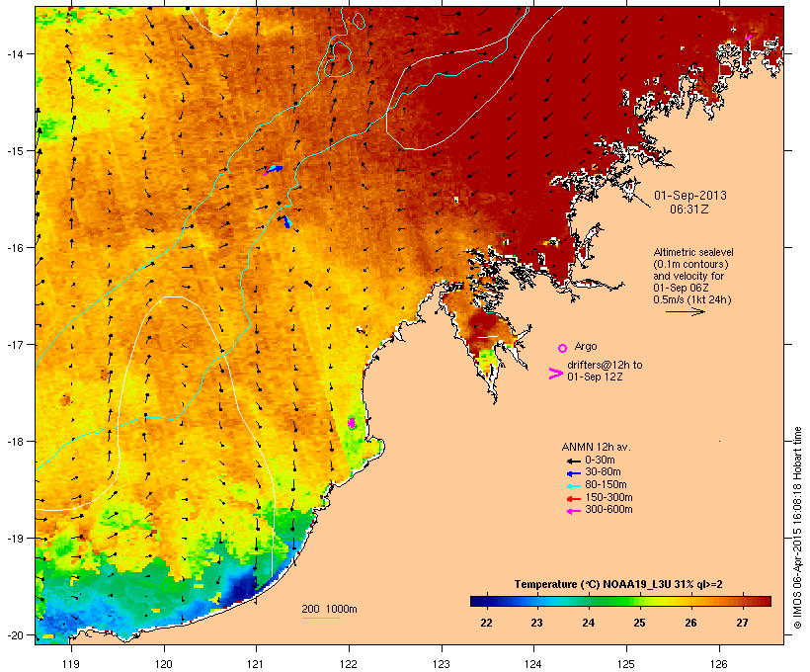Click the magenta 300-600m legend arrow
Screen dimensions: 810x672
coord(573,511)
